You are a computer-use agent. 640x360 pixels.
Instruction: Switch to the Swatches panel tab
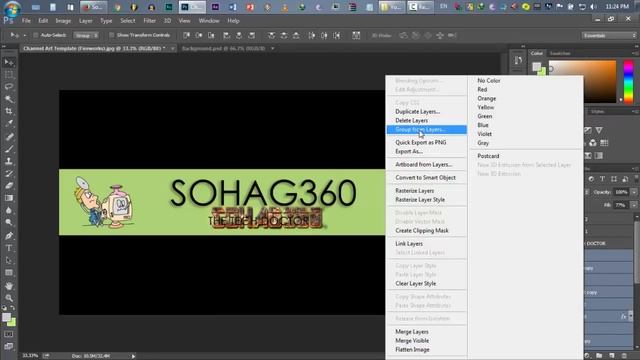point(560,53)
